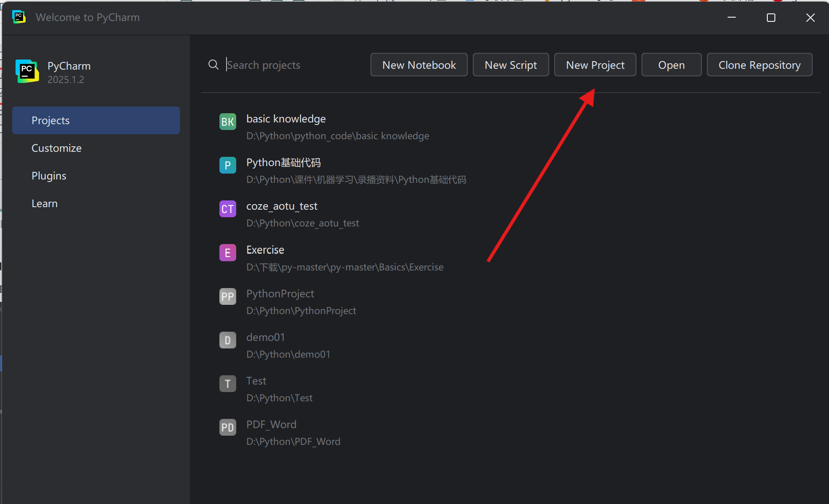Click the search magnifier icon

(x=214, y=65)
